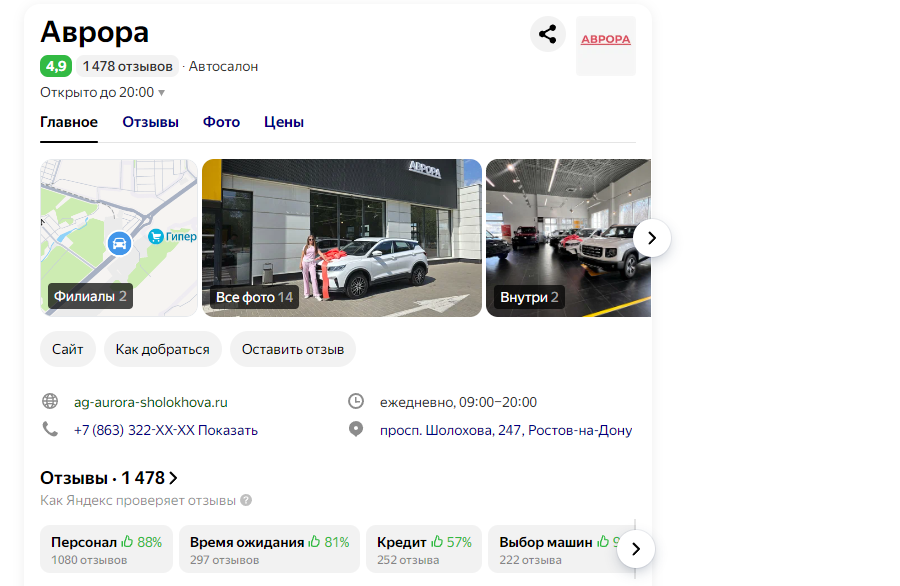Open the Все фото 14 gallery image
Viewport: 900px width, 586px height.
[x=342, y=238]
